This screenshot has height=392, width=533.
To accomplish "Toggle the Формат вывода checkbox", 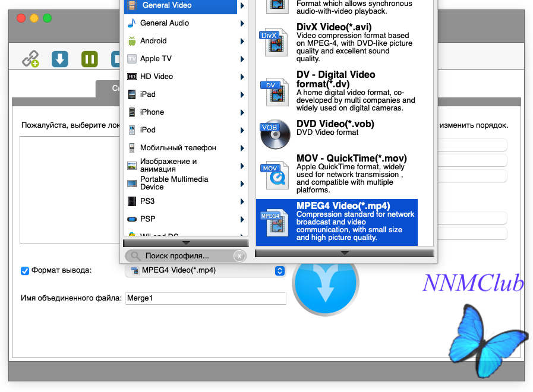I will tap(25, 271).
